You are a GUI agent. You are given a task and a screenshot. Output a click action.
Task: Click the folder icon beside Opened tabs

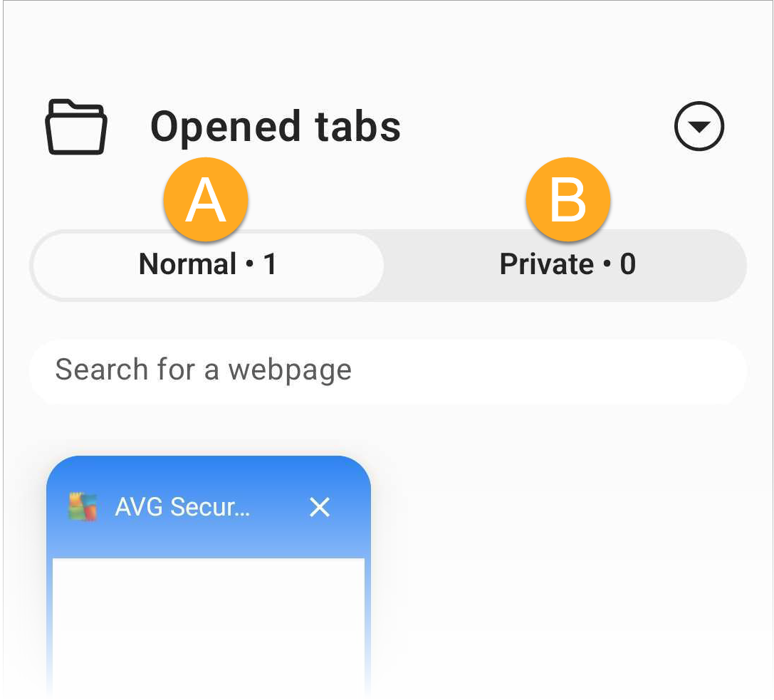click(x=76, y=127)
